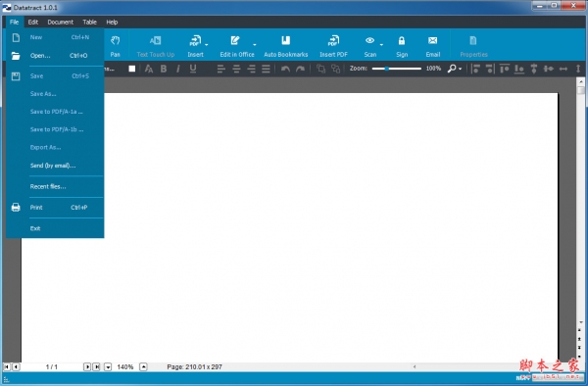This screenshot has height=386, width=588.
Task: Click the bring to front icon
Action: pyautogui.click(x=320, y=69)
